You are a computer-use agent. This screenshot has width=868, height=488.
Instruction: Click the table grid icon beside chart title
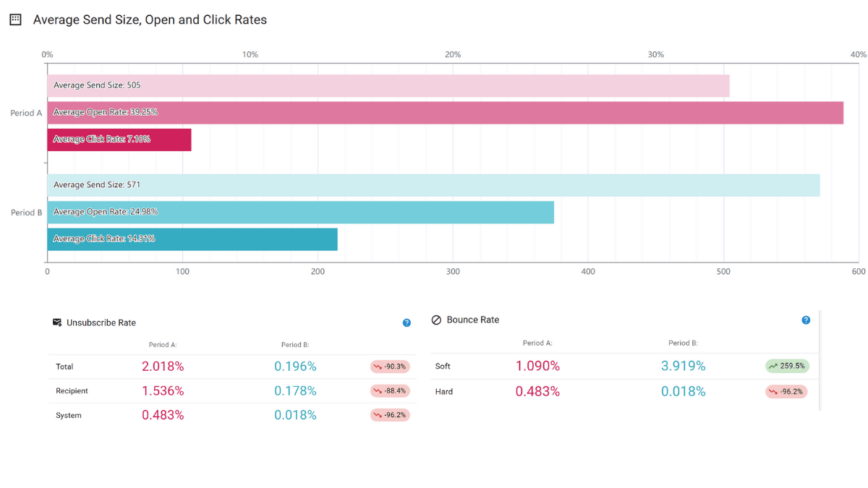pyautogui.click(x=15, y=20)
